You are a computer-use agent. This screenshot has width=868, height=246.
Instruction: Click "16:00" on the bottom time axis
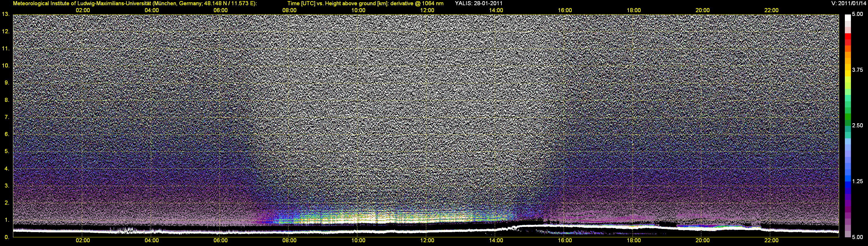coord(565,241)
